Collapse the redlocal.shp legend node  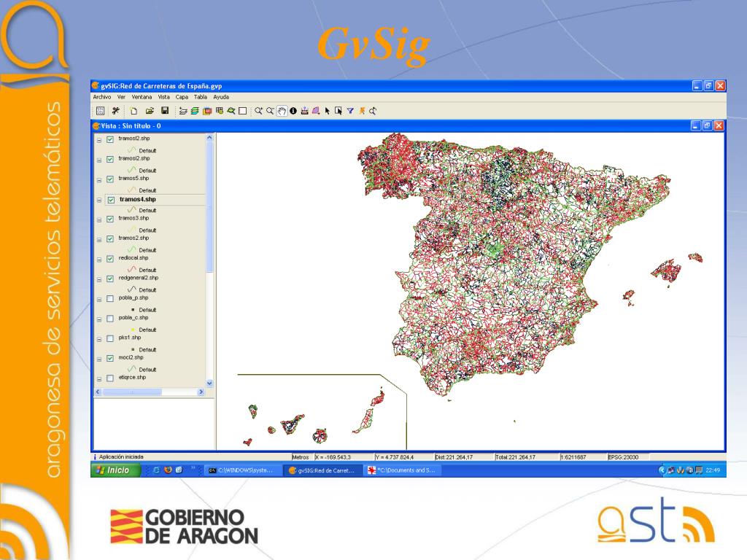pos(99,260)
